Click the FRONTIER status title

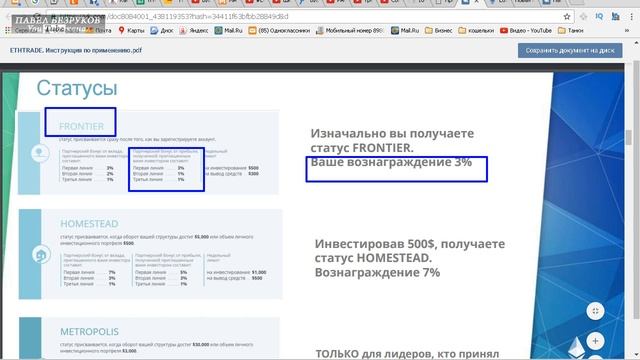tap(82, 127)
